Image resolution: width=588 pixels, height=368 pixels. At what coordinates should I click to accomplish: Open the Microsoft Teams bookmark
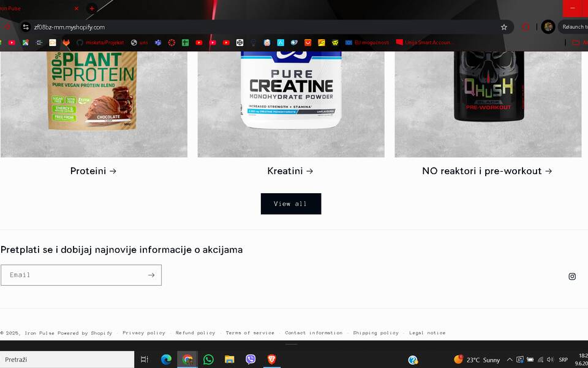coord(158,42)
